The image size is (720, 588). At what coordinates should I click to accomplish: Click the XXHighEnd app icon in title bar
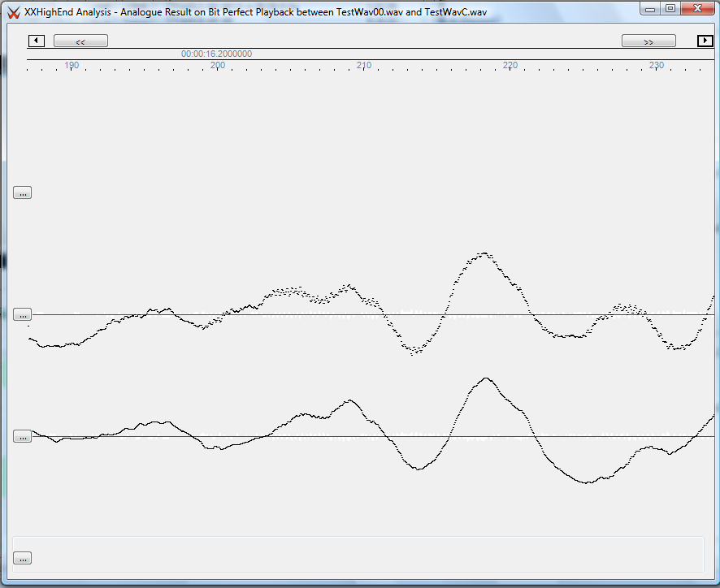[x=14, y=12]
